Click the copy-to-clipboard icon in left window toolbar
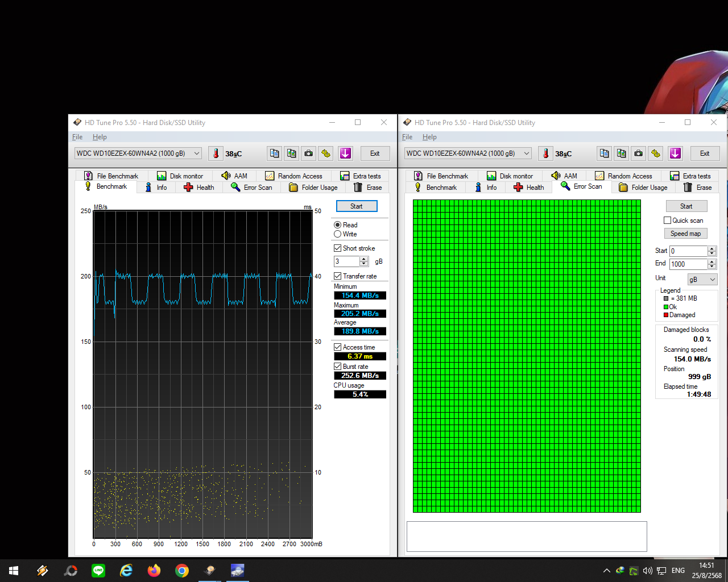Viewport: 728px width, 582px height. pyautogui.click(x=275, y=153)
